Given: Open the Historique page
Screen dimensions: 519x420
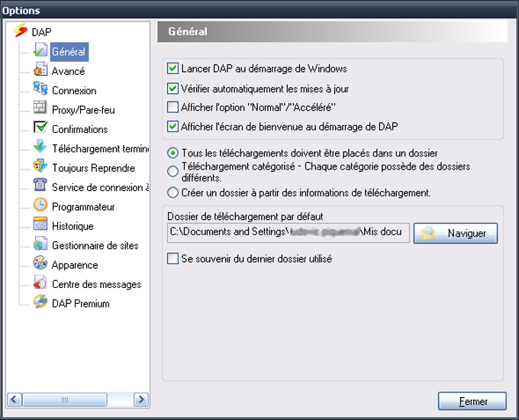Looking at the screenshot, I should point(73,226).
